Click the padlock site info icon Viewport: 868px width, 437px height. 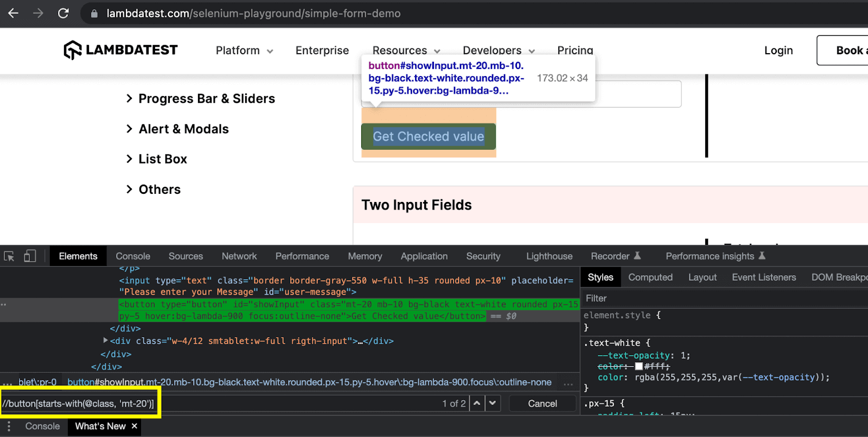tap(94, 14)
